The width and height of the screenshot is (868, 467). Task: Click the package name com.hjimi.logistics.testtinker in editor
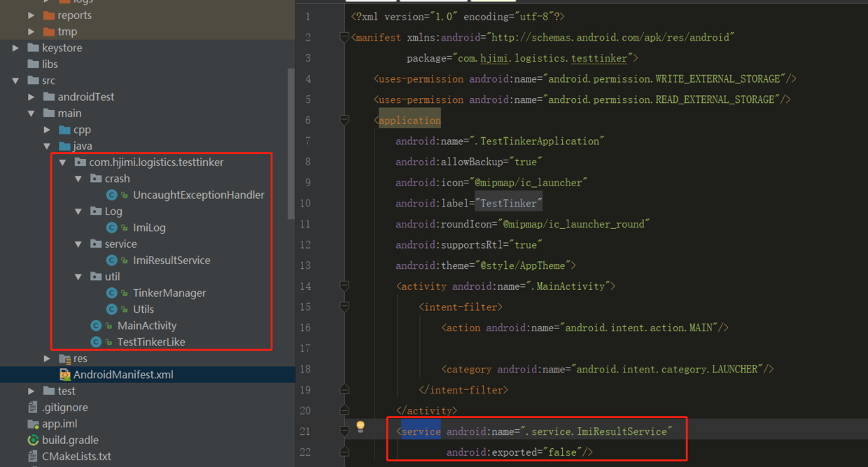(x=542, y=58)
